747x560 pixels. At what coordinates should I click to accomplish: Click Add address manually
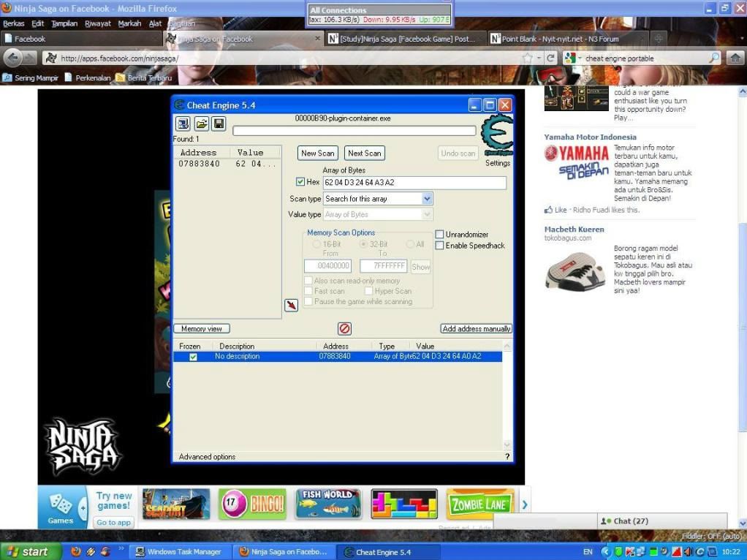tap(477, 328)
